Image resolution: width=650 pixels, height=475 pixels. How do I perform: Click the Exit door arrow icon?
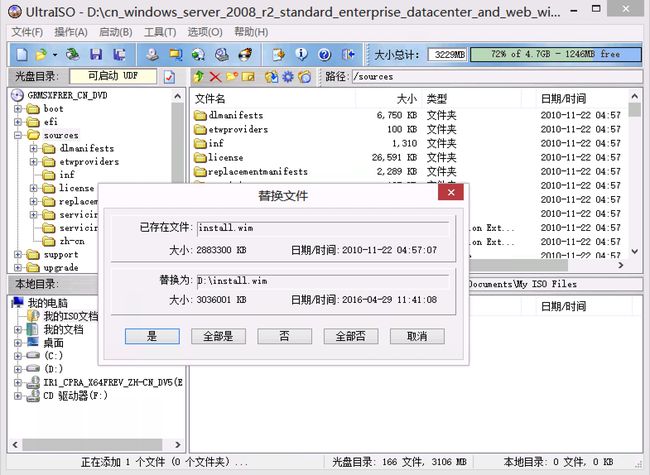(348, 54)
